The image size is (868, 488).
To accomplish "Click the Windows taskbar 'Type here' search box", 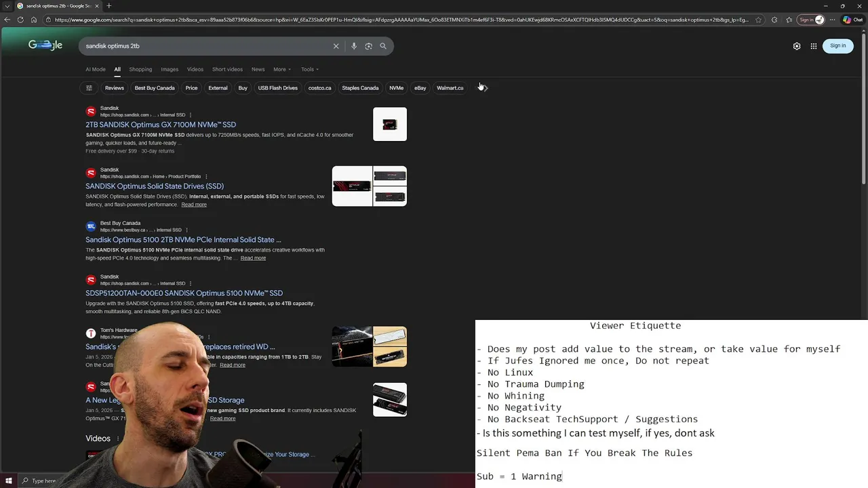I will (x=43, y=481).
